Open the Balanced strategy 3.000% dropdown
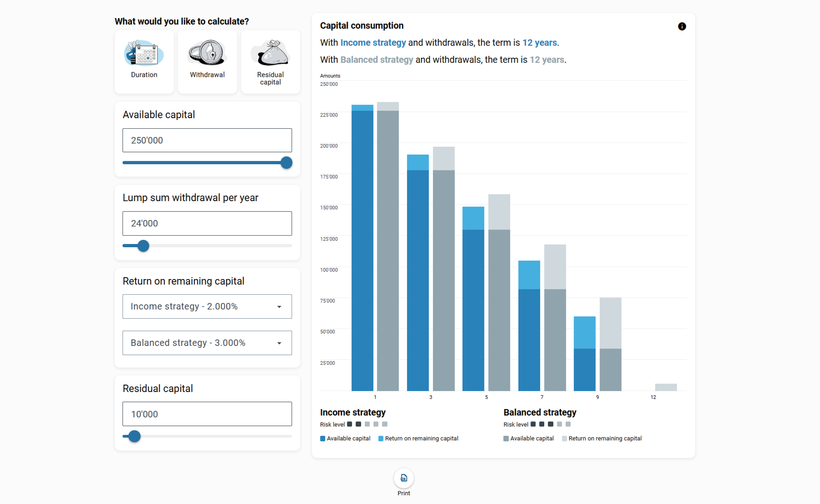 (x=200, y=343)
